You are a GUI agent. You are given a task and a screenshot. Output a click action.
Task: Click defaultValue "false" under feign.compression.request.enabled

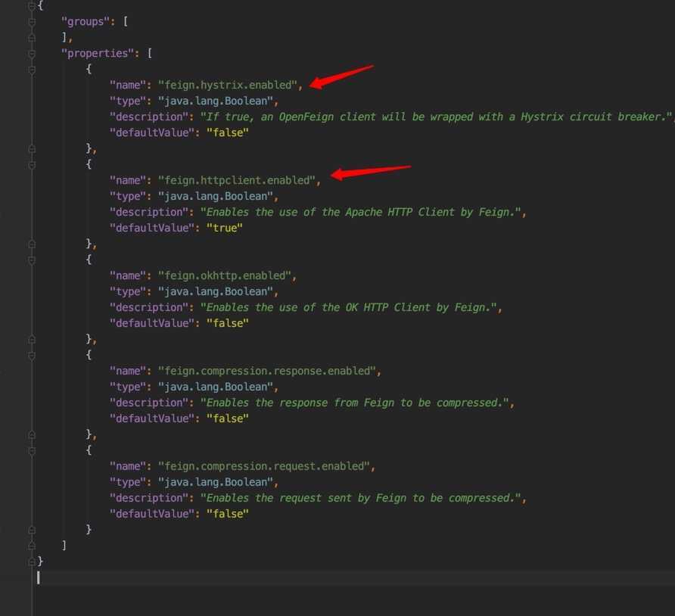click(x=227, y=514)
